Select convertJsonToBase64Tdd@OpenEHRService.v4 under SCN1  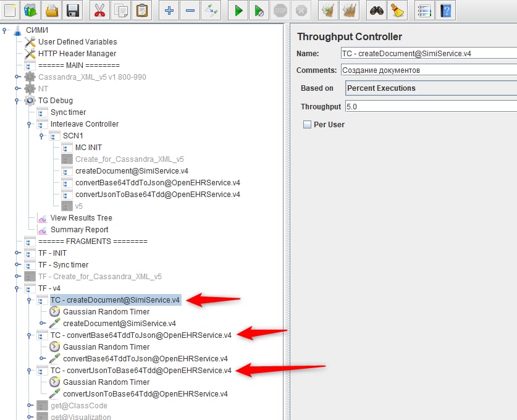click(158, 195)
